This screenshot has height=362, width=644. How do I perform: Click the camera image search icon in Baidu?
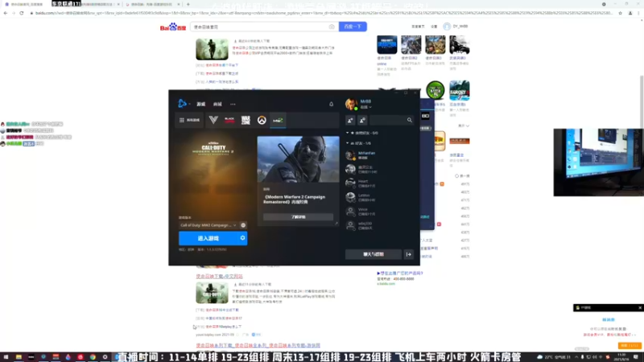click(x=332, y=27)
